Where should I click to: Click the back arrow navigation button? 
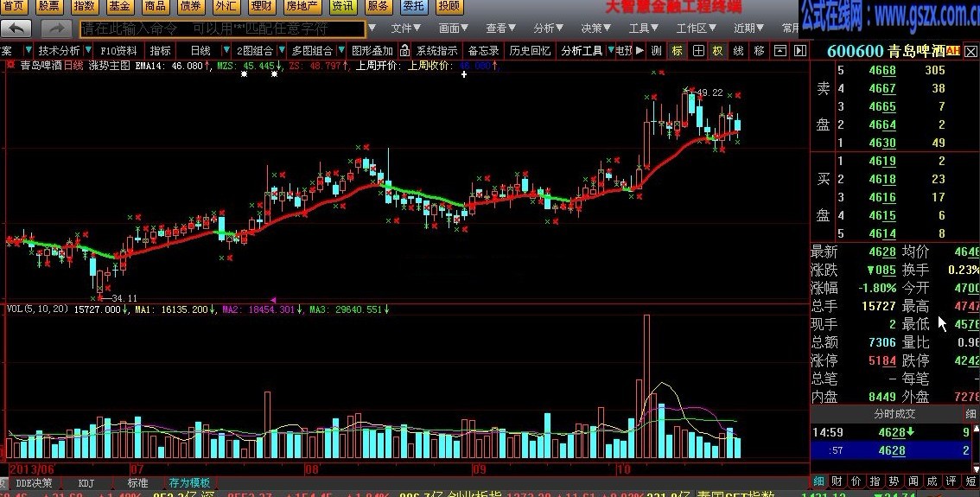16,29
